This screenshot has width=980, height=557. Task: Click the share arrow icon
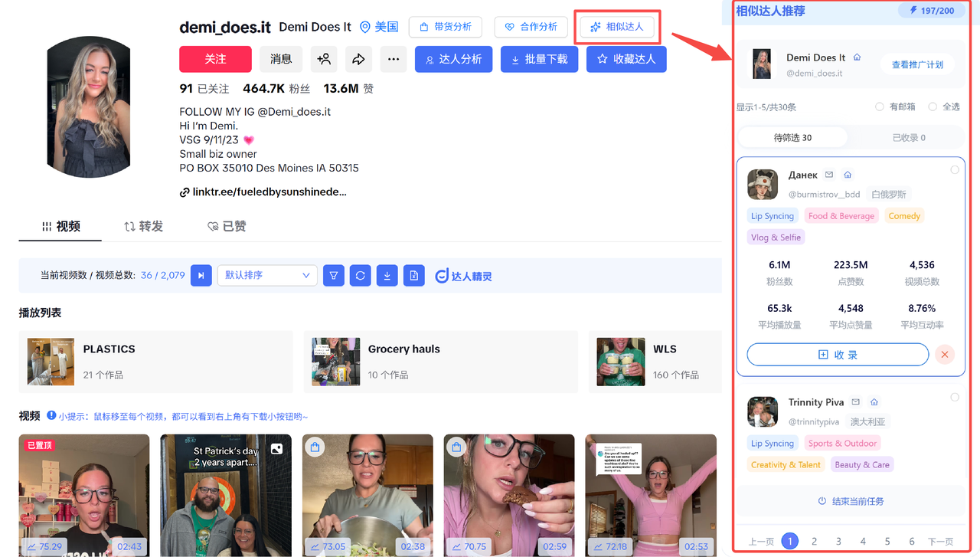[358, 59]
